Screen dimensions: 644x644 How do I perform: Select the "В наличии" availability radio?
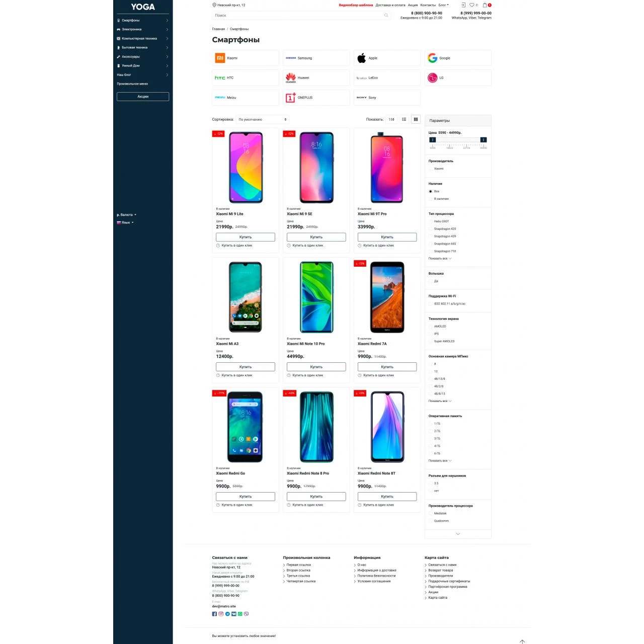431,199
